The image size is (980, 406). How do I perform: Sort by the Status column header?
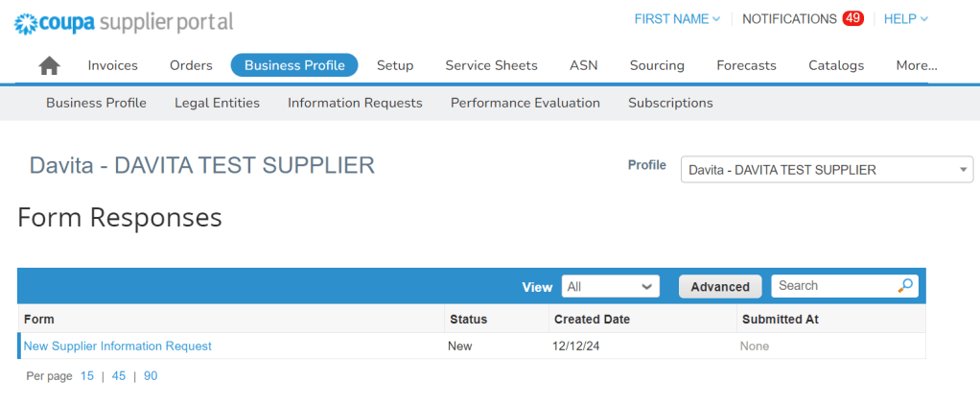coord(468,319)
